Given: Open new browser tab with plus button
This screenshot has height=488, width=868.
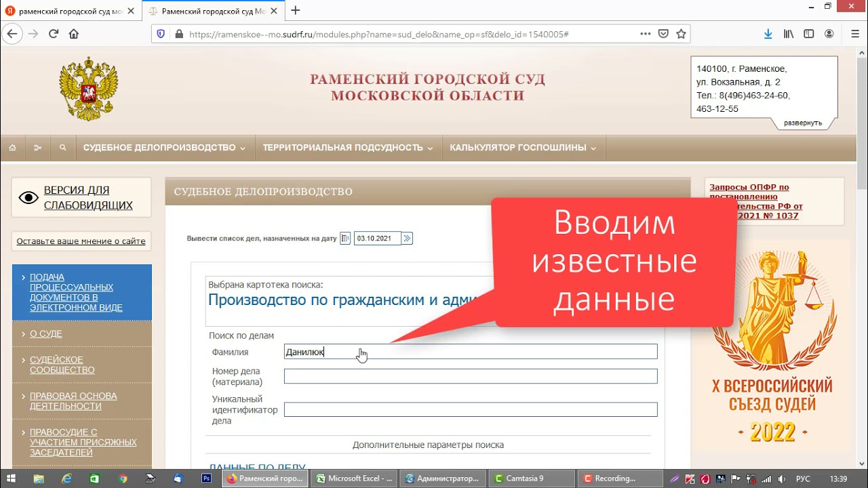Looking at the screenshot, I should pos(295,11).
